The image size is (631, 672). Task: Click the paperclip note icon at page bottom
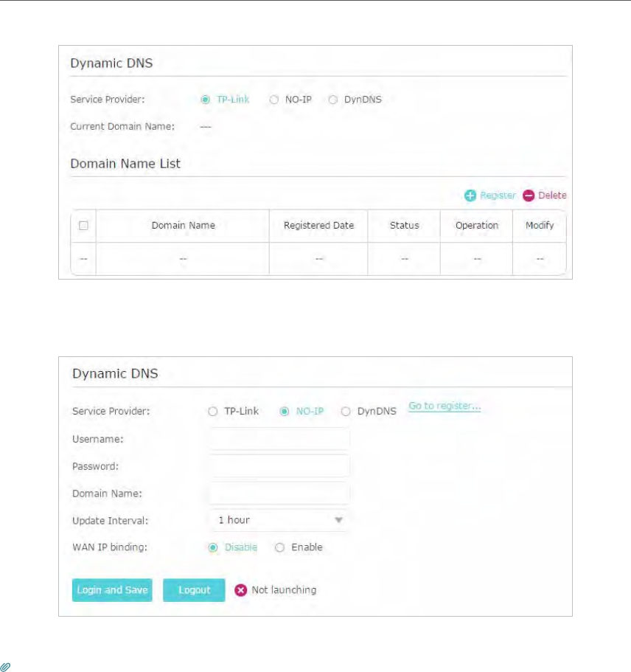click(5, 667)
